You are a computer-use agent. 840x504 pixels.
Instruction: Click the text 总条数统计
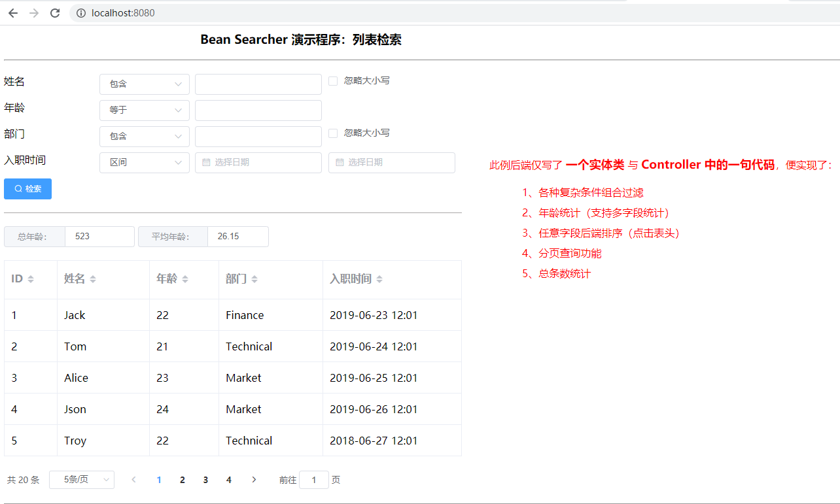tap(565, 274)
